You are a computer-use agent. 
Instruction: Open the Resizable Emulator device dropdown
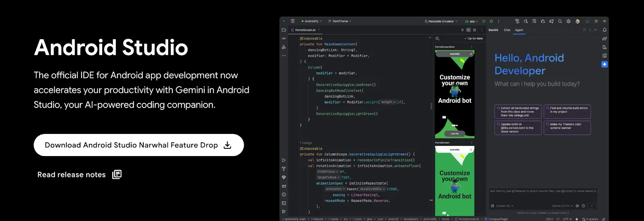(441, 21)
